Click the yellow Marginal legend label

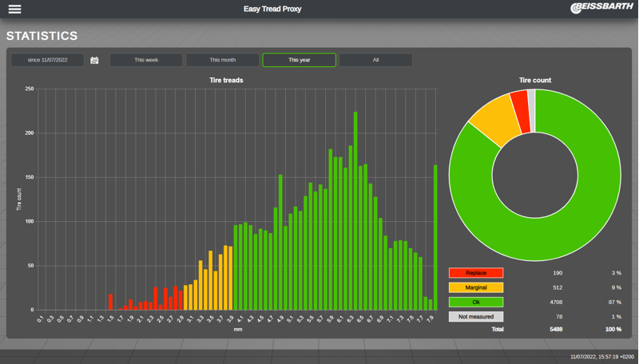[476, 287]
